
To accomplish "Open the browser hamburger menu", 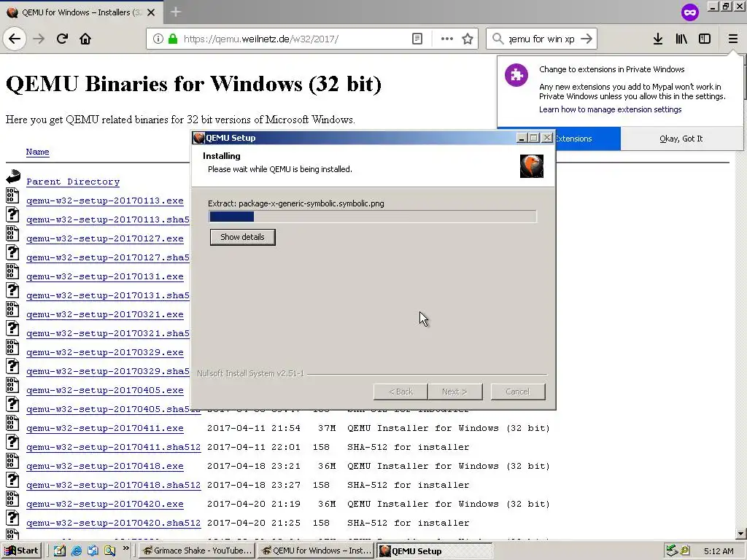I will click(x=732, y=39).
